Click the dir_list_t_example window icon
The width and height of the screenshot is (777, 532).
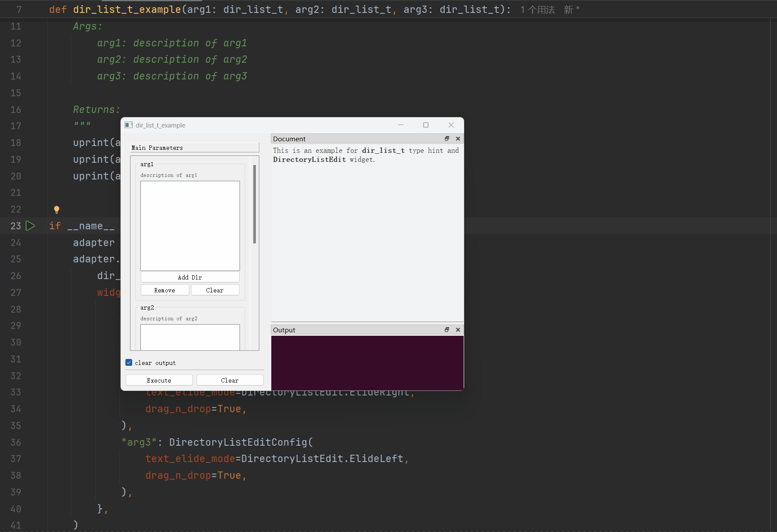[x=128, y=125]
